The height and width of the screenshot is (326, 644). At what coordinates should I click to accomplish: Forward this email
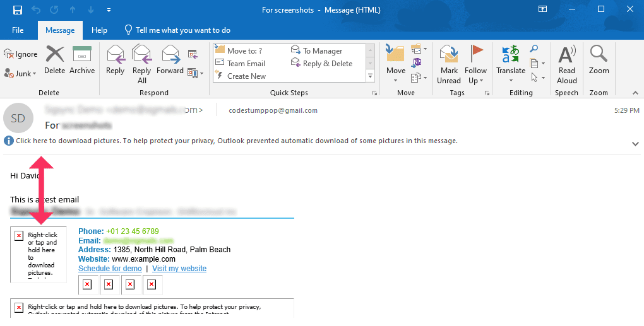coord(170,61)
